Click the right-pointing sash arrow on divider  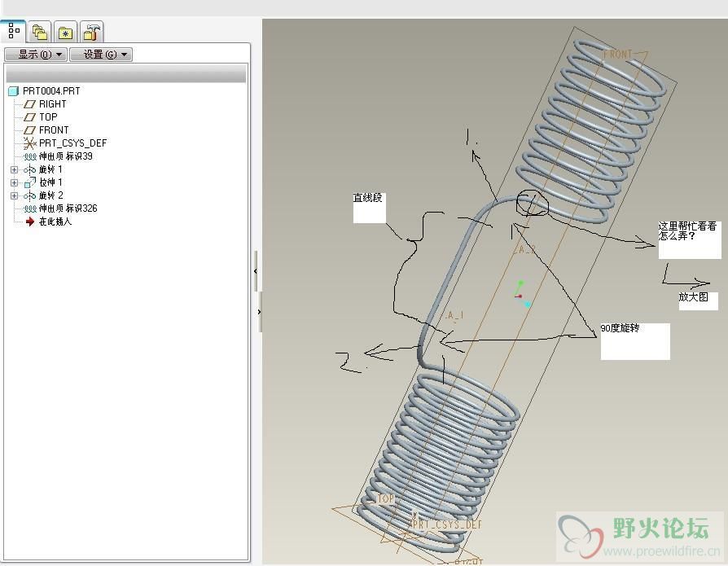click(x=259, y=312)
